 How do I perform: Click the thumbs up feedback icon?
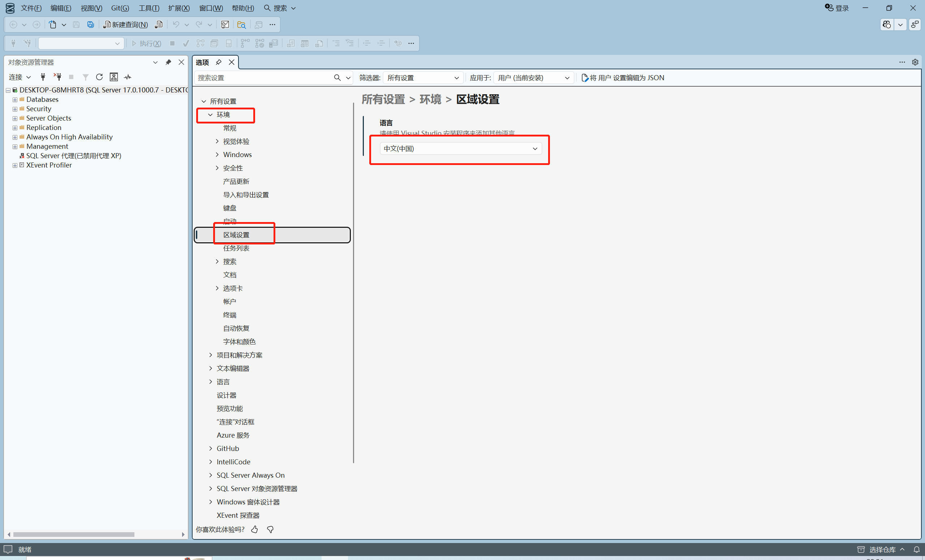point(254,529)
